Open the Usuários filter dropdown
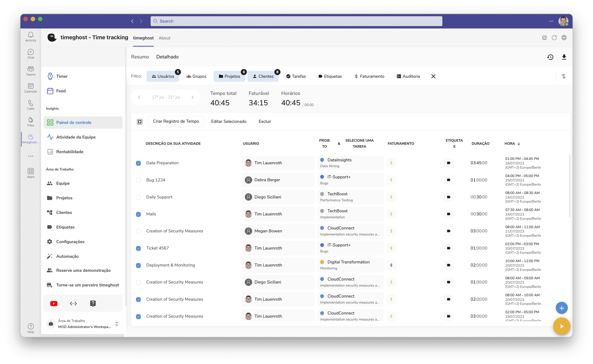Image resolution: width=593 pixels, height=364 pixels. pos(163,76)
